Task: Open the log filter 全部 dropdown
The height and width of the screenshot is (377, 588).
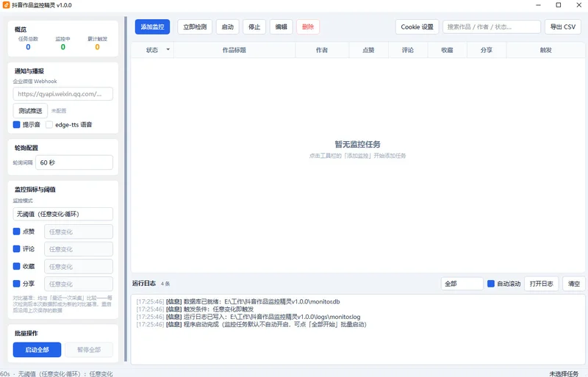Action: coord(462,284)
